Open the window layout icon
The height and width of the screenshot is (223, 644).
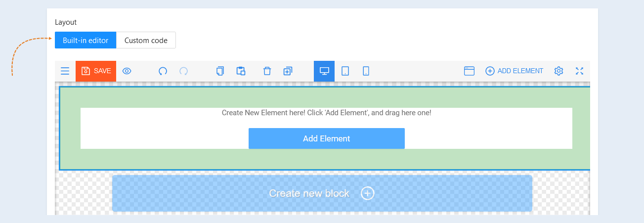[469, 71]
